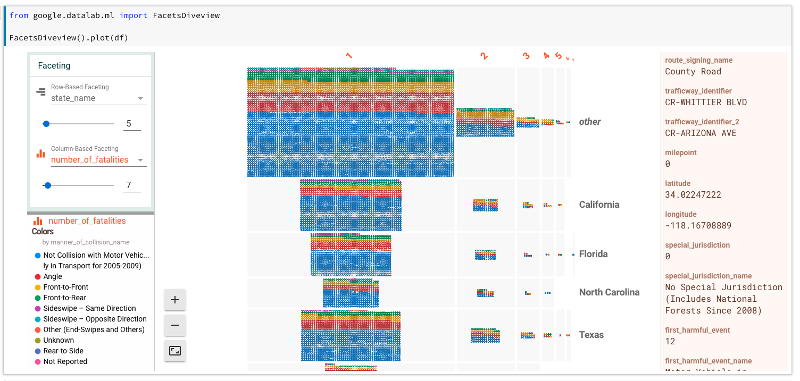Click the green Front-to-Rear legend dot
The width and height of the screenshot is (800, 381).
pos(37,298)
